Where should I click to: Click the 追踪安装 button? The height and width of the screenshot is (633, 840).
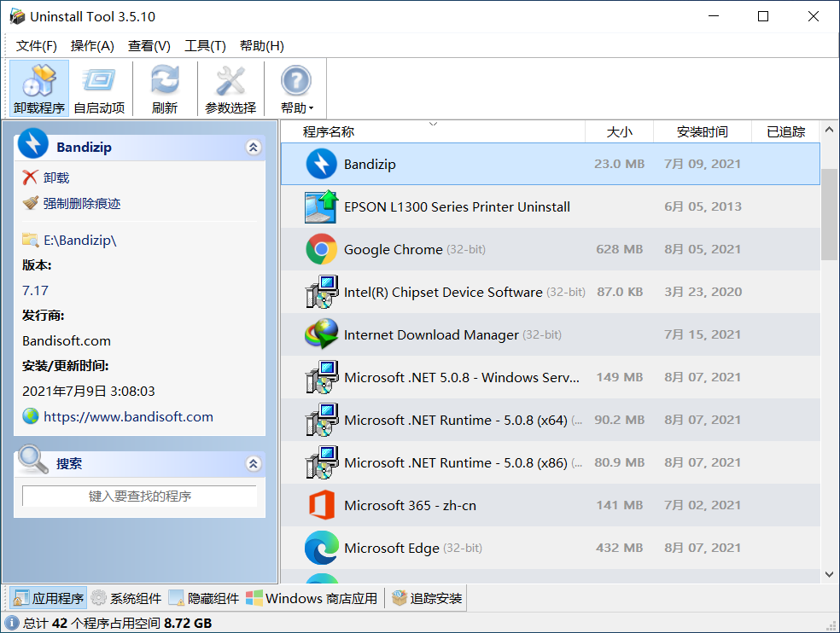pyautogui.click(x=427, y=598)
